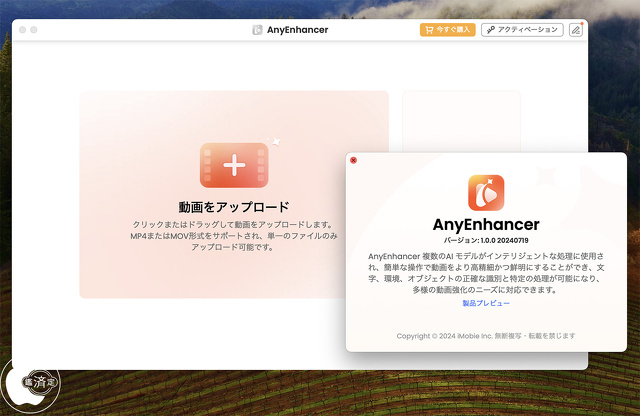
Task: Click the video upload plus icon
Action: pos(234,165)
